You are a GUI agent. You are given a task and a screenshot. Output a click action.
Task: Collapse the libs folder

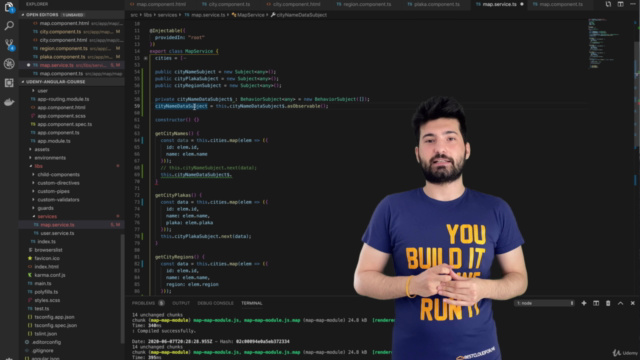[x=38, y=166]
